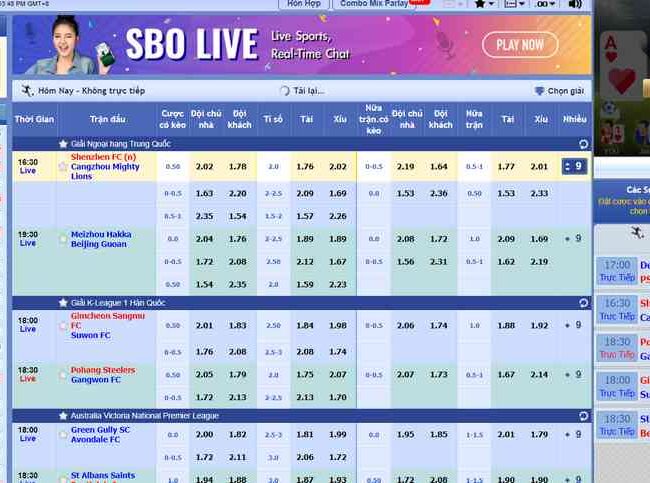This screenshot has width=650, height=483.
Task: Click Tải lại reload link
Action: (x=308, y=91)
